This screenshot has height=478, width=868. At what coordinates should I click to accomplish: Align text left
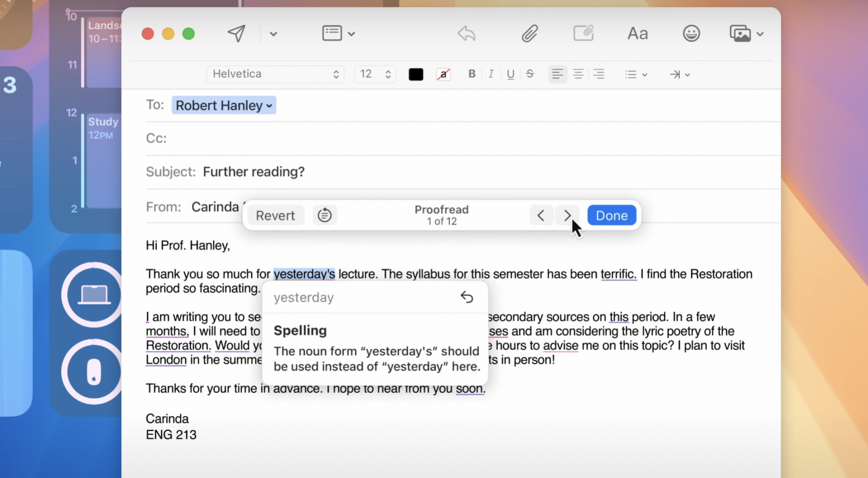click(558, 74)
